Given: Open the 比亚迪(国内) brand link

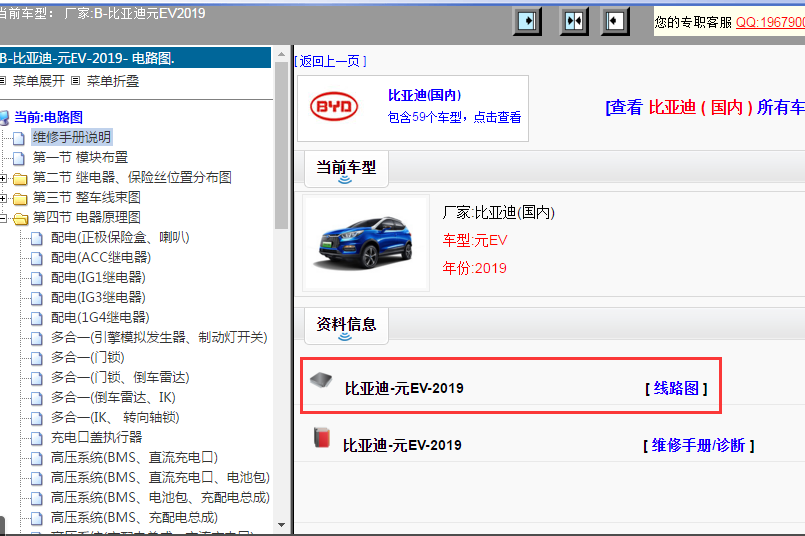Looking at the screenshot, I should pyautogui.click(x=425, y=95).
